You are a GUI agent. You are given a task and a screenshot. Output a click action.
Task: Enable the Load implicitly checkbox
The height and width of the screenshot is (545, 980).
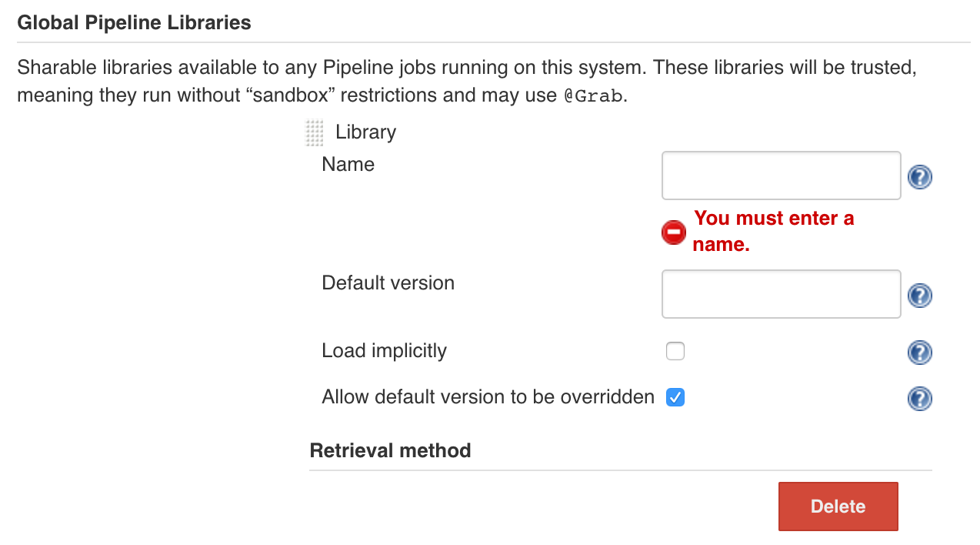pyautogui.click(x=675, y=352)
